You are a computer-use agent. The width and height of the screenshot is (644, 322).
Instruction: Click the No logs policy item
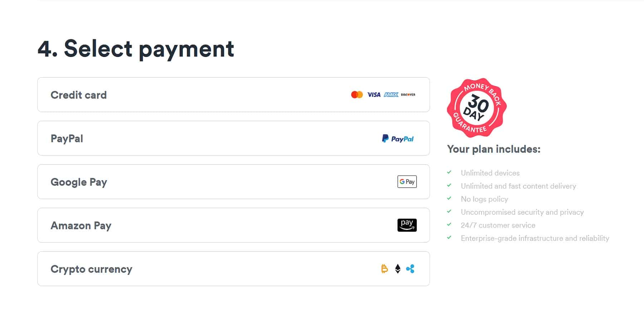coord(484,199)
